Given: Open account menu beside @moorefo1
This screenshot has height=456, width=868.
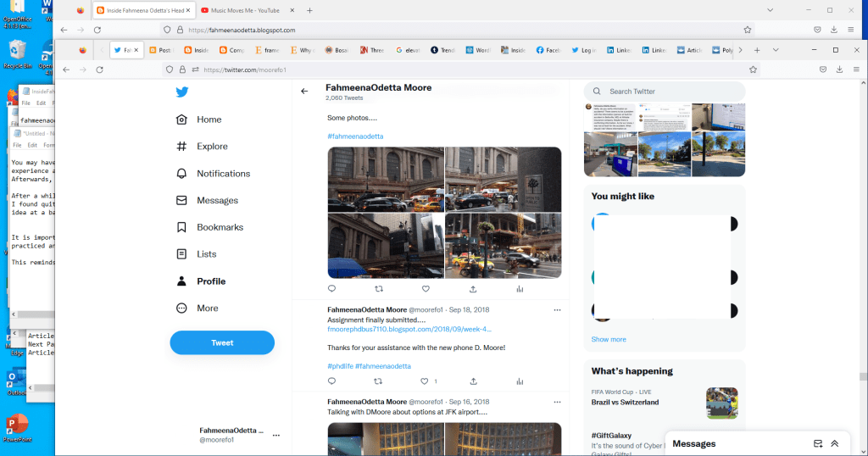Looking at the screenshot, I should [276, 435].
